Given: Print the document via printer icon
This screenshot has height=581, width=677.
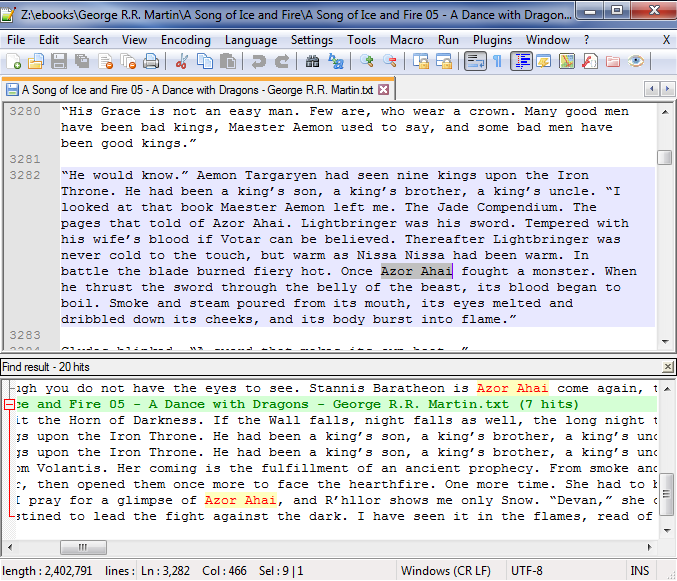Looking at the screenshot, I should pyautogui.click(x=151, y=61).
